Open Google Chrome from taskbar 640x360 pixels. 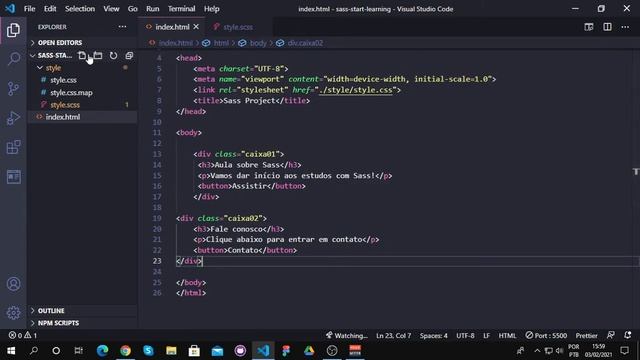(x=125, y=350)
